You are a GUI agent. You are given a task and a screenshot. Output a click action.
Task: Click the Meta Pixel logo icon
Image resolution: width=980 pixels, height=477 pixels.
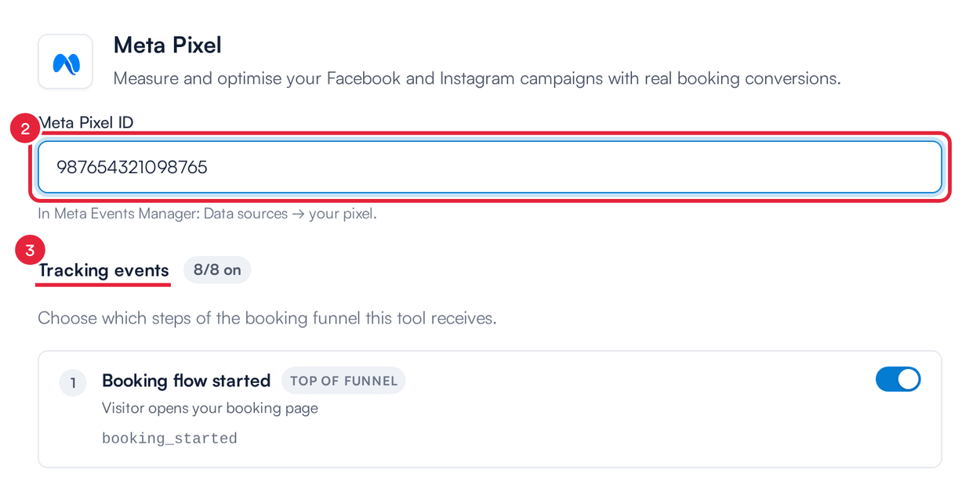pyautogui.click(x=66, y=62)
